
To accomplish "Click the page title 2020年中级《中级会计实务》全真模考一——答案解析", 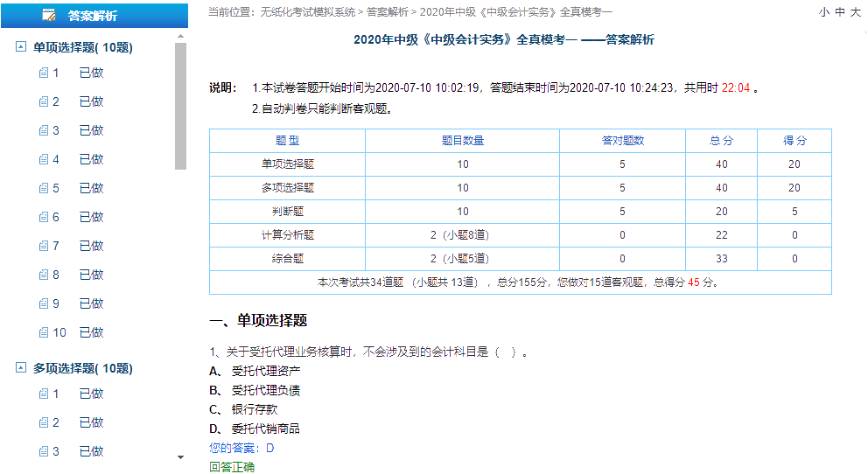I will coord(504,40).
